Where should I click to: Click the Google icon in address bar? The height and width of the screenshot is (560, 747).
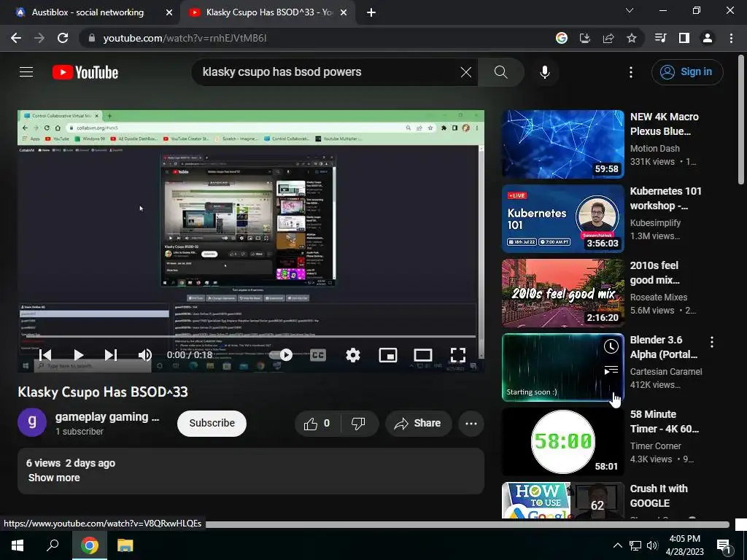click(x=562, y=38)
